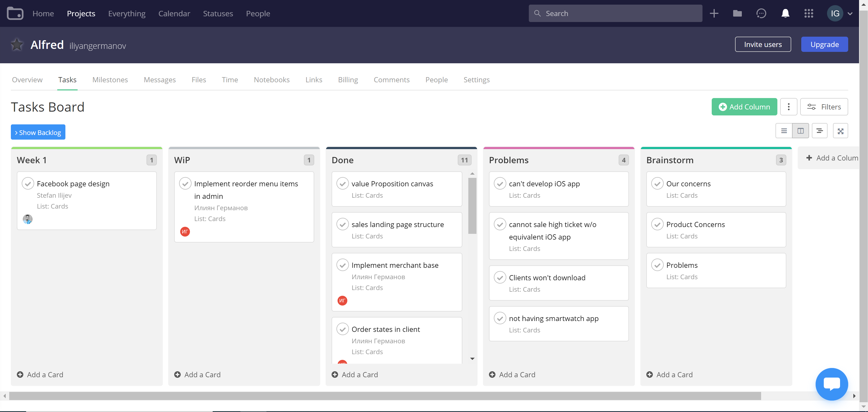
Task: Switch to list view of the tasks board
Action: [x=784, y=130]
